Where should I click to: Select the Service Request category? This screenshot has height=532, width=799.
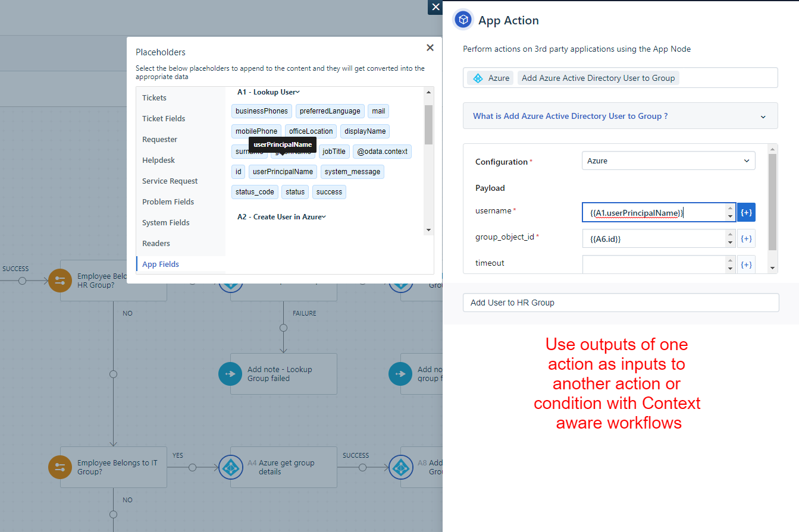click(x=181, y=181)
